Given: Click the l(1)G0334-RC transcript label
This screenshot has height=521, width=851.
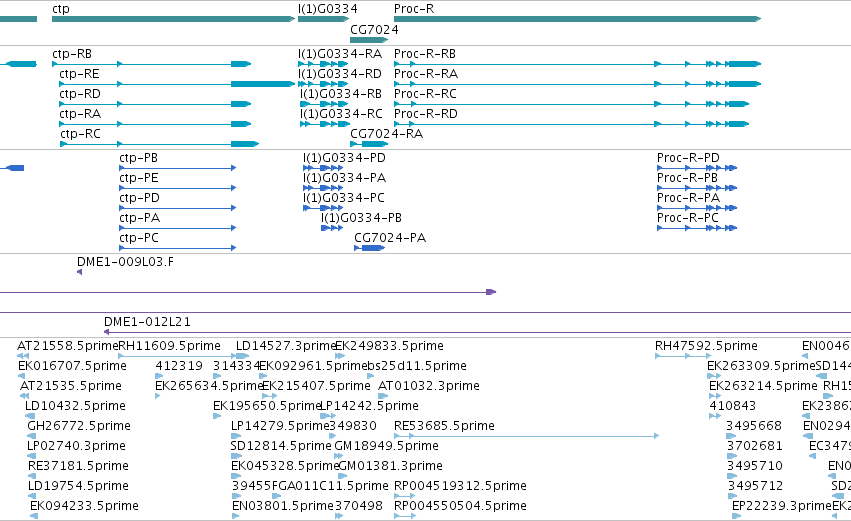Looking at the screenshot, I should [341, 114].
